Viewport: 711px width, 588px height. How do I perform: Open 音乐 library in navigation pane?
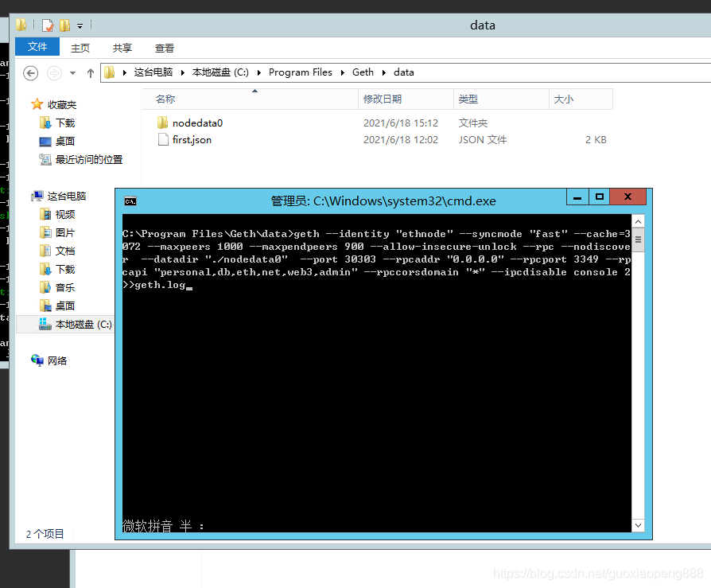pyautogui.click(x=65, y=288)
